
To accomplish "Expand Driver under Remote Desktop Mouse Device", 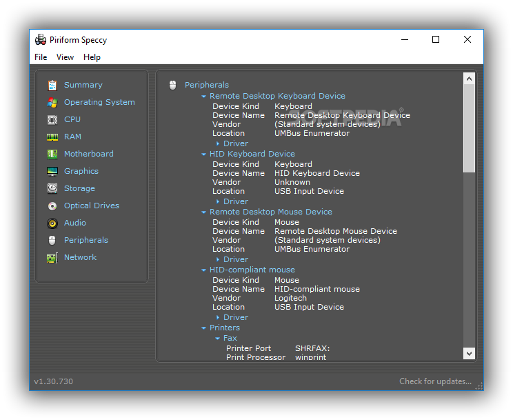I will tap(218, 259).
